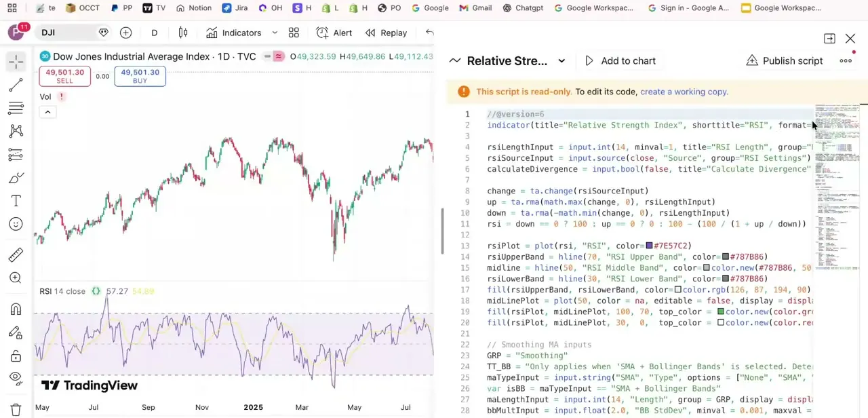Toggle lock all drawings padlock

pyautogui.click(x=16, y=356)
